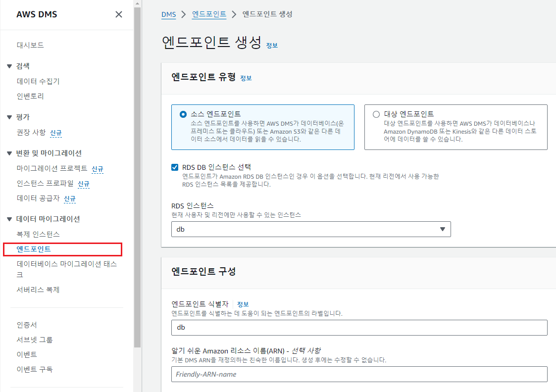Open 데이터 공급자 page

point(38,198)
